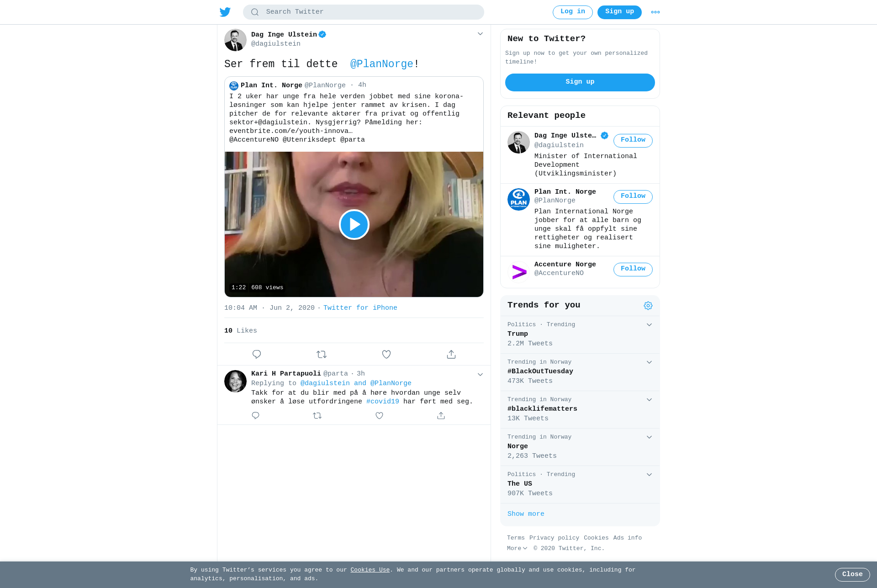The image size is (877, 588).
Task: Open @dagiulstein link in Replying to line
Action: click(325, 383)
